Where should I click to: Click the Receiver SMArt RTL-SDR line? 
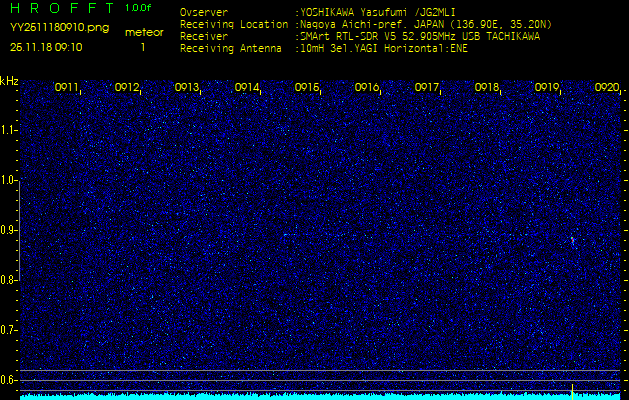[x=420, y=36]
